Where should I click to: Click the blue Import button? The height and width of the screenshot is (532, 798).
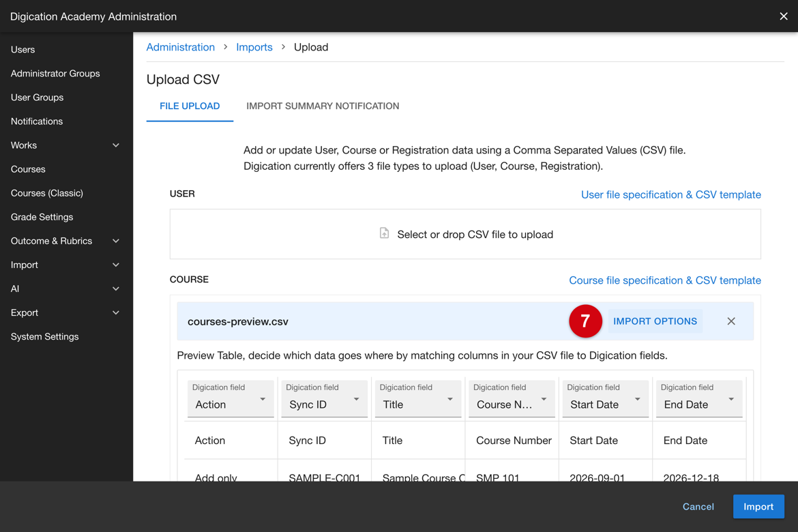coord(758,507)
